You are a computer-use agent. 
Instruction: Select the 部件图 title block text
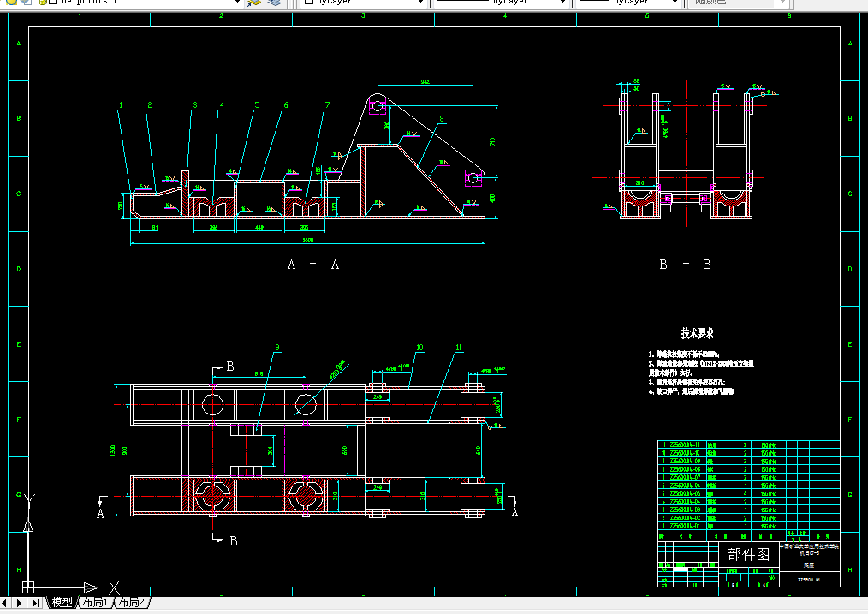[x=748, y=554]
